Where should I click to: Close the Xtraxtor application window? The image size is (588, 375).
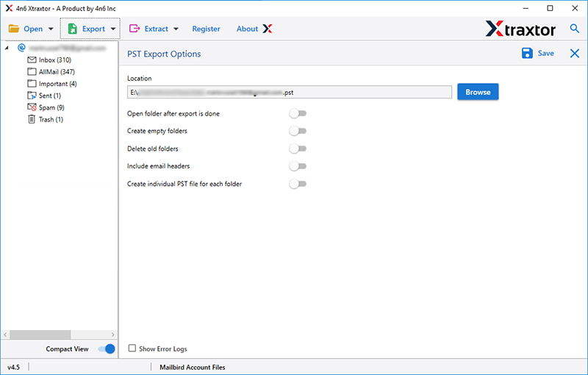point(575,8)
